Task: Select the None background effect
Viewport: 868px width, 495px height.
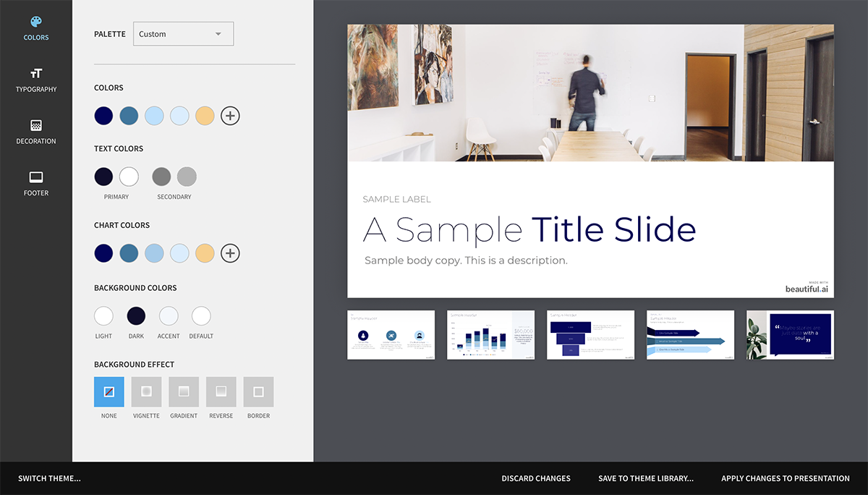Action: click(x=109, y=392)
